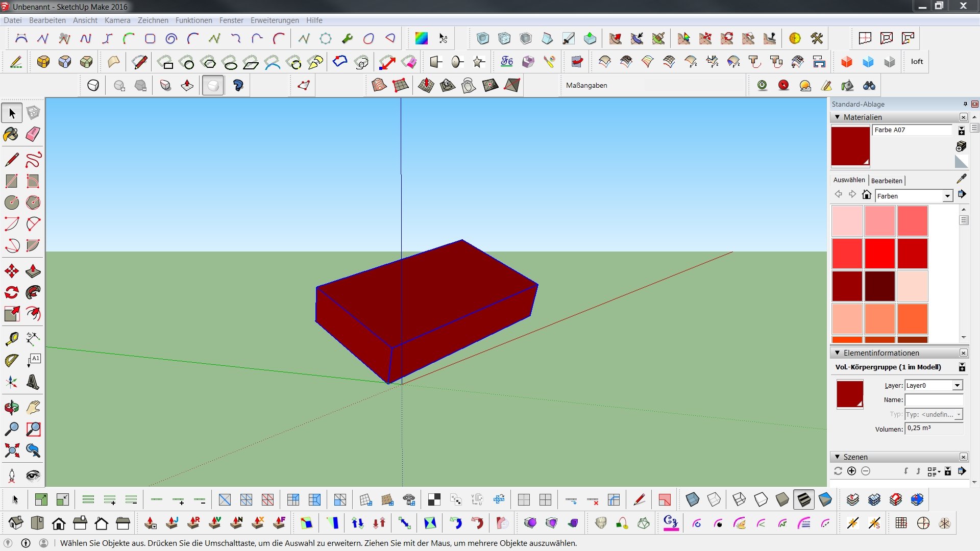Image resolution: width=980 pixels, height=551 pixels.
Task: Open the Kamera menu
Action: [117, 20]
